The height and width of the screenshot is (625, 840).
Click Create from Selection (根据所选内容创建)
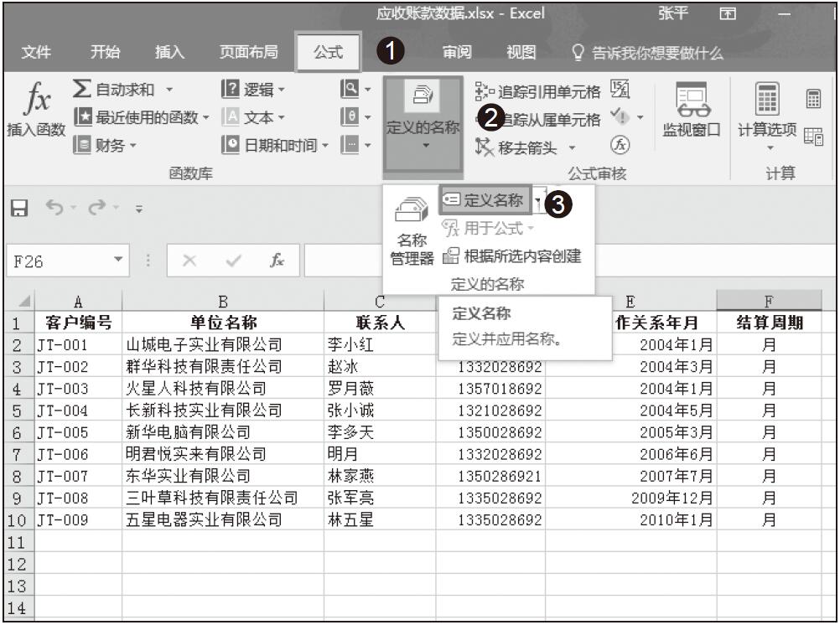[x=511, y=256]
